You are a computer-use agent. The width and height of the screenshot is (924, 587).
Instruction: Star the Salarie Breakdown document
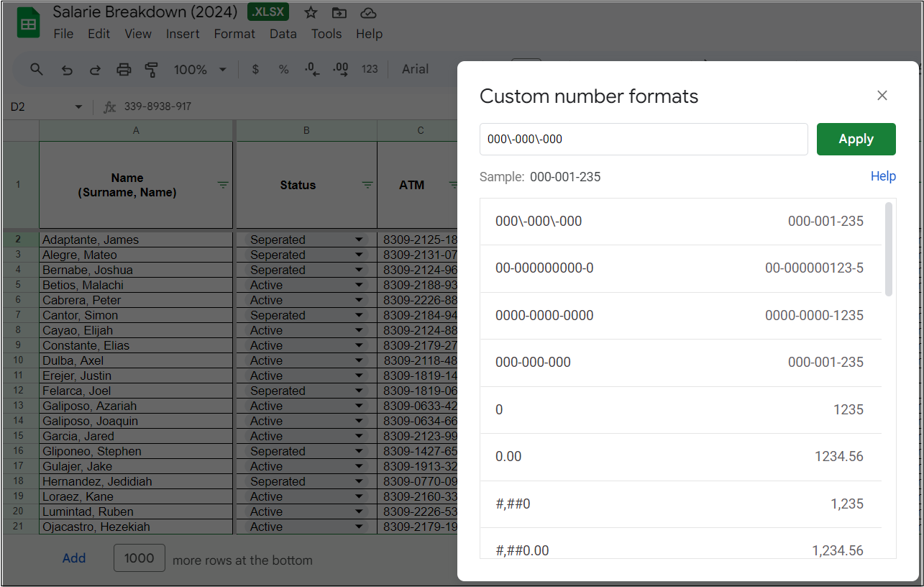point(311,12)
